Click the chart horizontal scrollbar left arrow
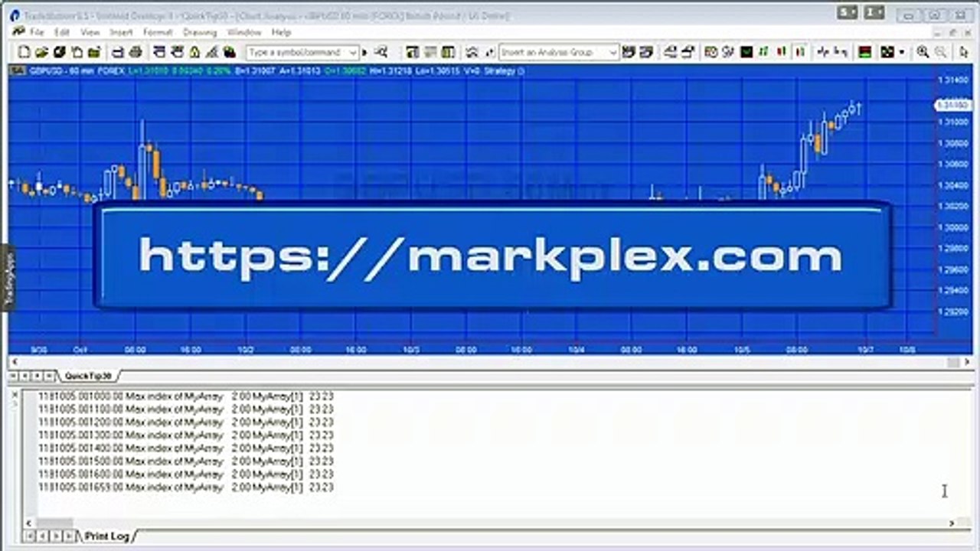Viewport: 980px width, 551px height. [x=13, y=361]
